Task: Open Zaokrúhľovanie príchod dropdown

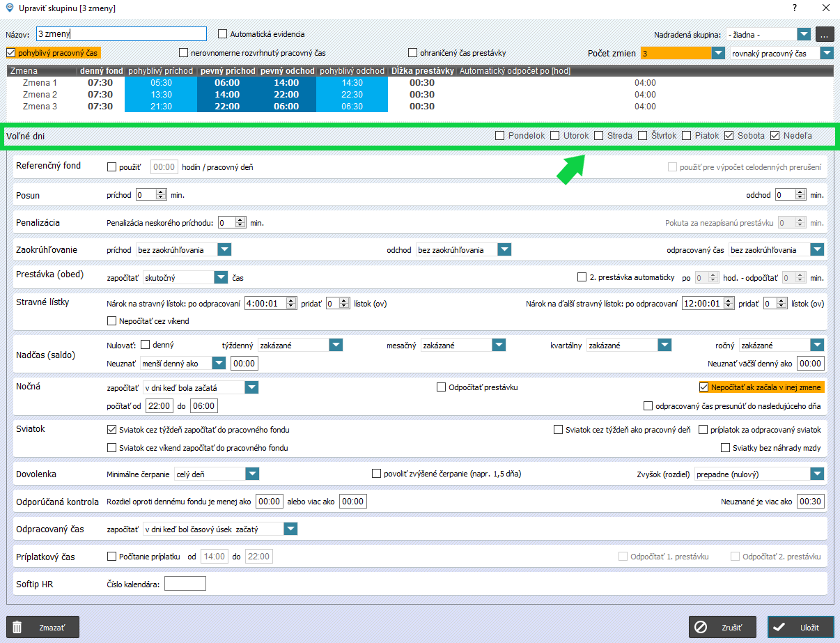Action: tap(224, 249)
